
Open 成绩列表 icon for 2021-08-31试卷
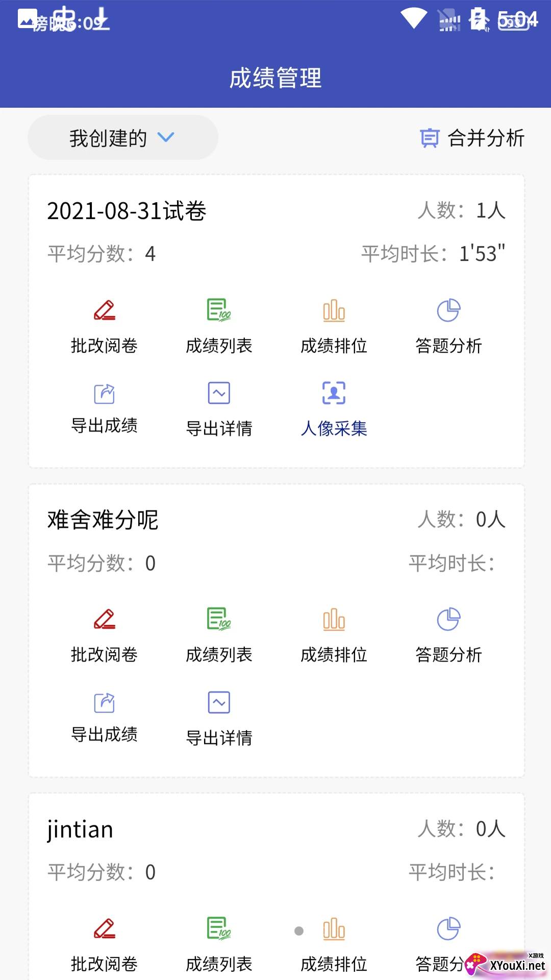pos(219,310)
